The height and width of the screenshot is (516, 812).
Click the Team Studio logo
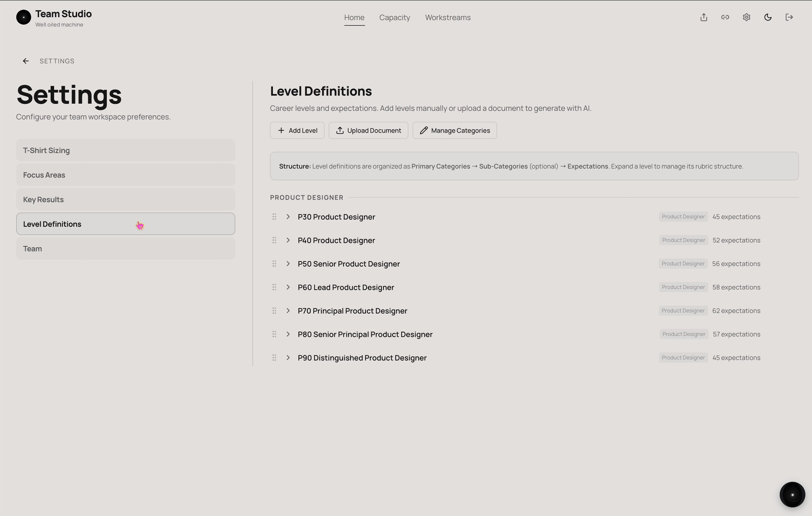(x=24, y=17)
